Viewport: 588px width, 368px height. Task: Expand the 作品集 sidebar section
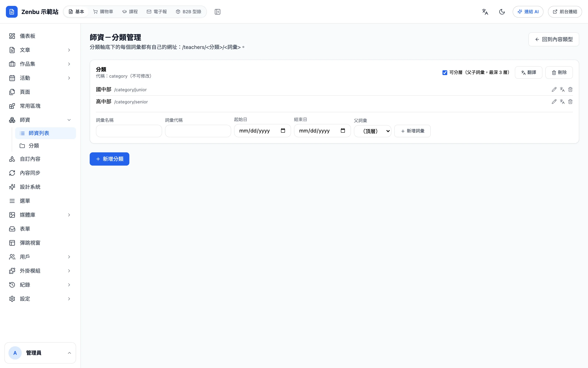[x=40, y=64]
